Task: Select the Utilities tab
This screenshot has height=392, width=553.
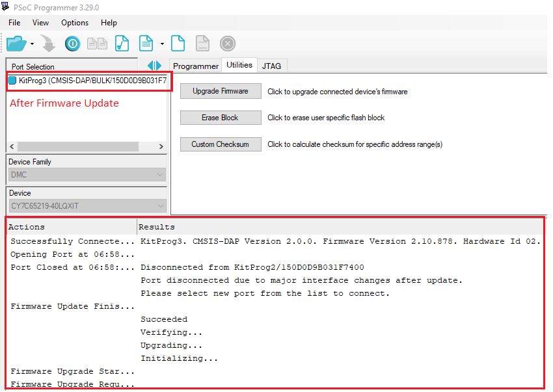Action: coord(239,65)
